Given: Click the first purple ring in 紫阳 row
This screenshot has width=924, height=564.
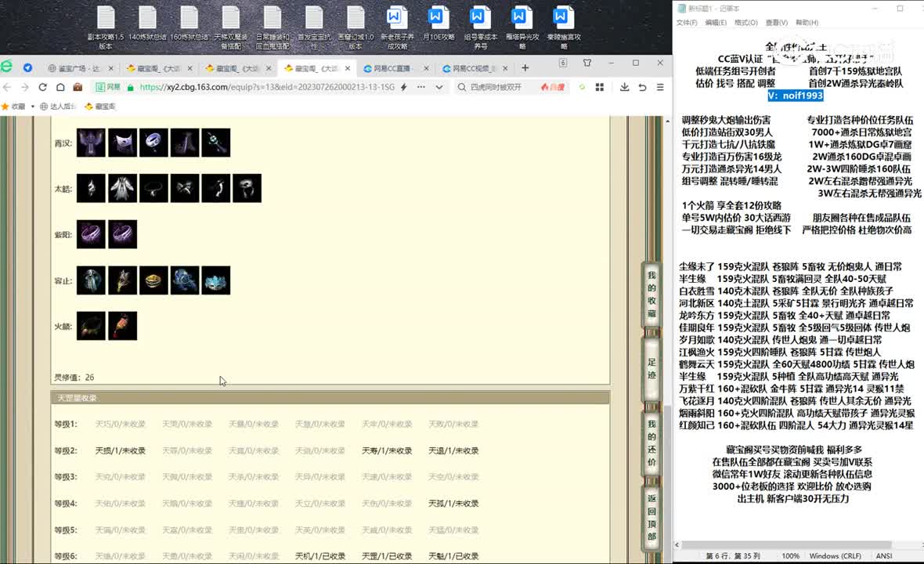Looking at the screenshot, I should [x=92, y=234].
